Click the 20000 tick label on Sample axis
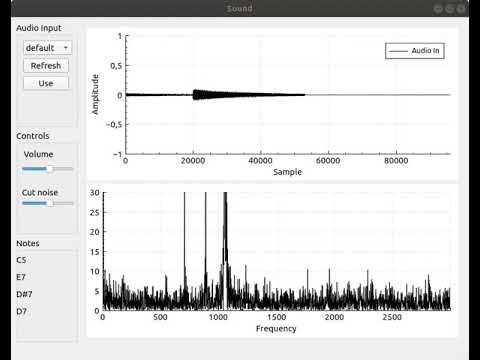 pos(193,161)
